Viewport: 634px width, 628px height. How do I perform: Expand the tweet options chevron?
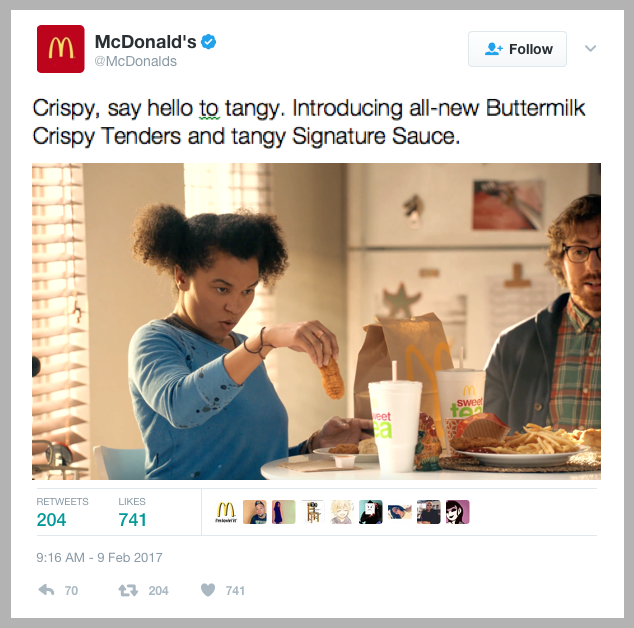[590, 49]
